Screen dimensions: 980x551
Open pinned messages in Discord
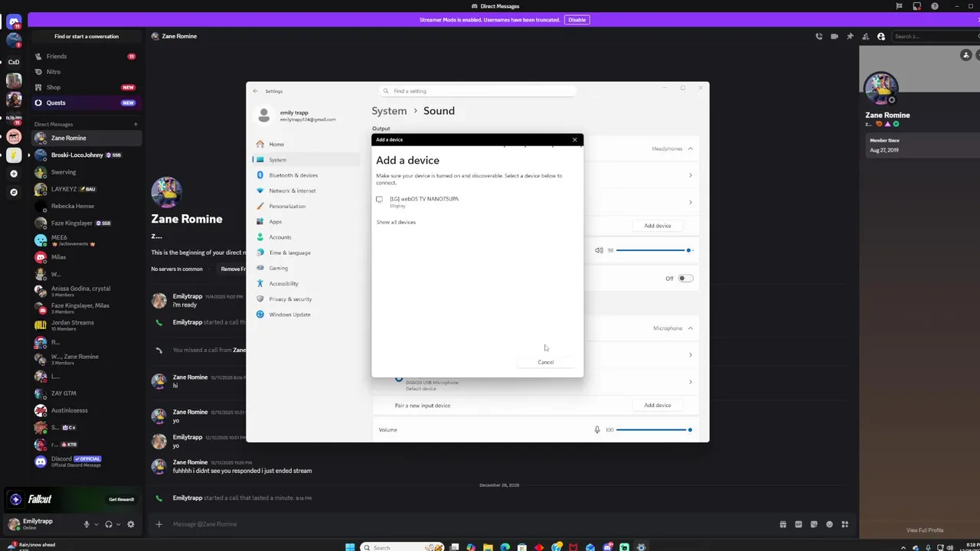(850, 36)
